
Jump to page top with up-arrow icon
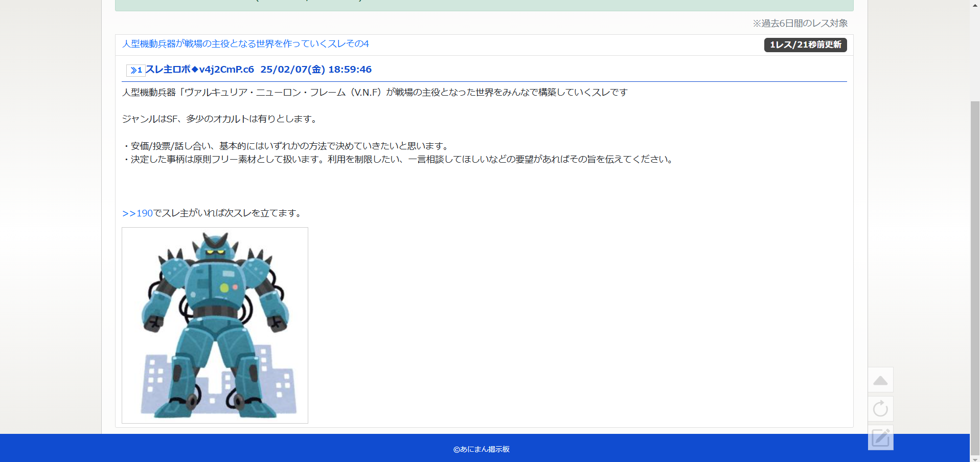pos(880,380)
